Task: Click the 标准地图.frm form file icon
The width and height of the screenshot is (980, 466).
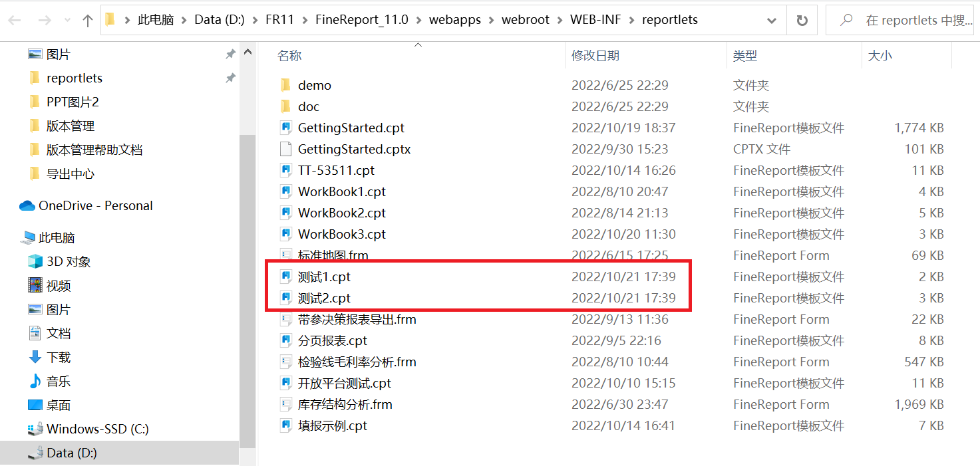Action: coord(286,255)
